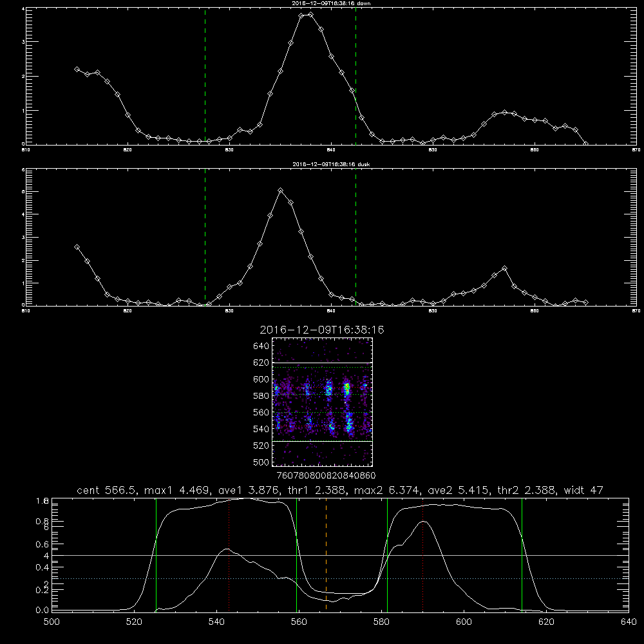The image size is (644, 644).
Task: Click the white horizontal threshold line in bottom plot
Action: (340, 555)
